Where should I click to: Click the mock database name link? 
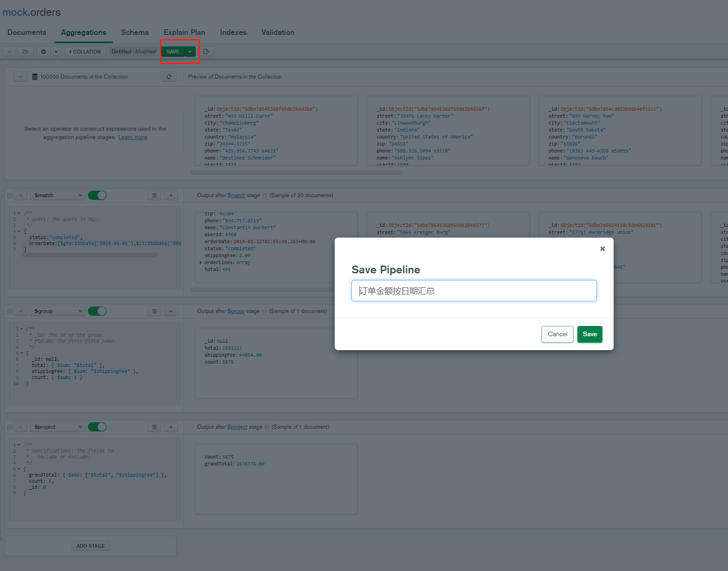pyautogui.click(x=15, y=12)
